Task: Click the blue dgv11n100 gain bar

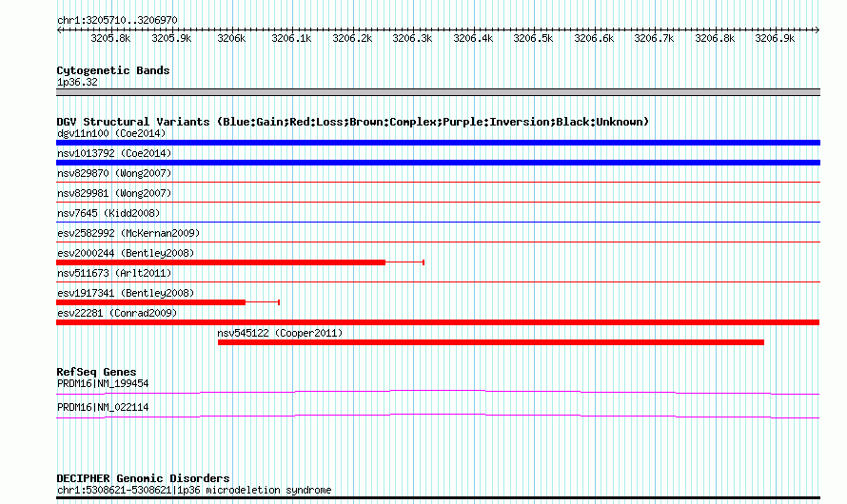Action: pos(438,143)
